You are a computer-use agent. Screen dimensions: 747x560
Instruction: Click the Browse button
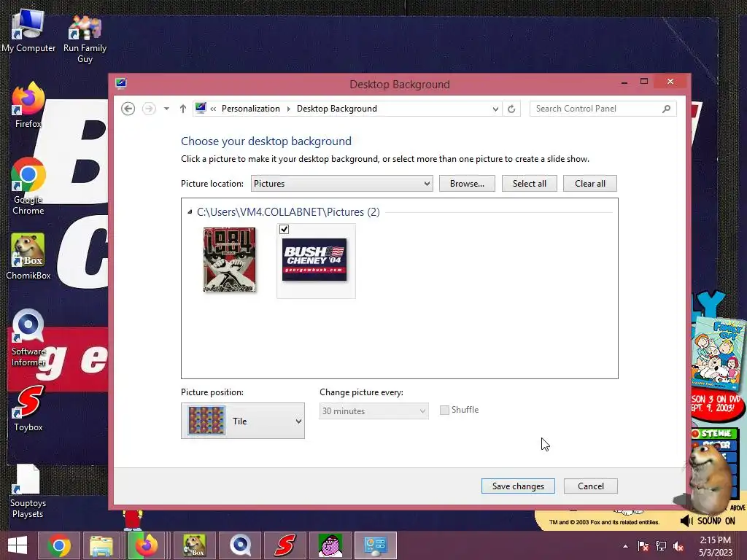tap(467, 183)
